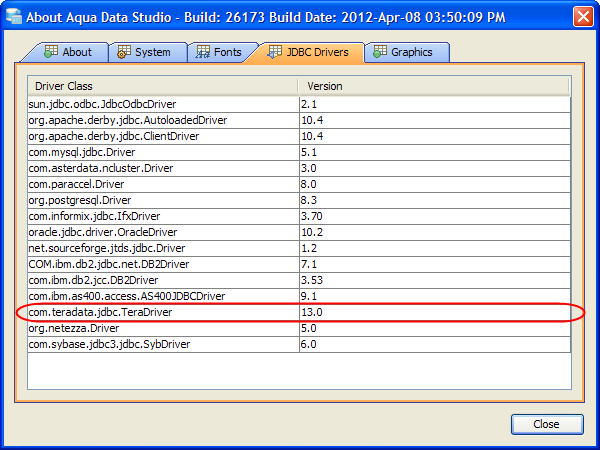
Task: Click the Close button
Action: tap(547, 424)
